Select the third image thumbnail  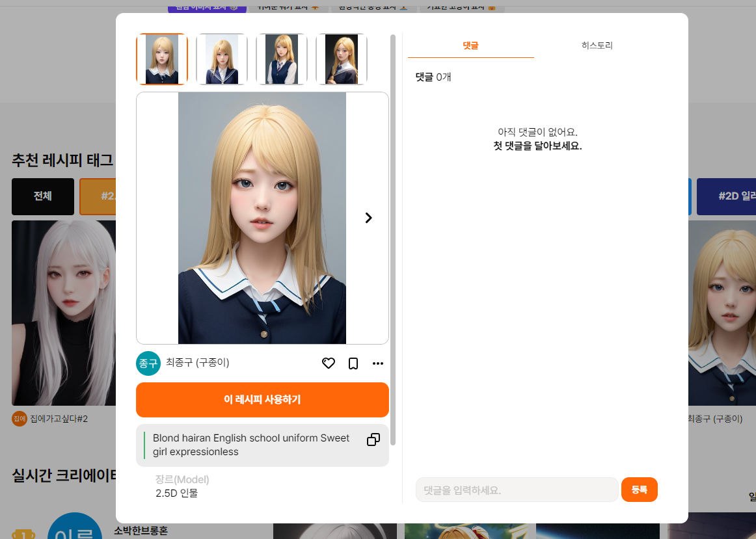click(282, 59)
